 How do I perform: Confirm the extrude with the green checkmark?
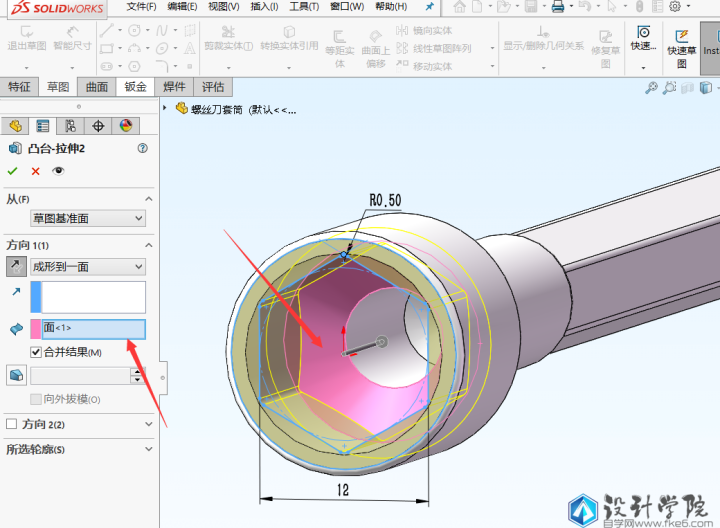14,171
